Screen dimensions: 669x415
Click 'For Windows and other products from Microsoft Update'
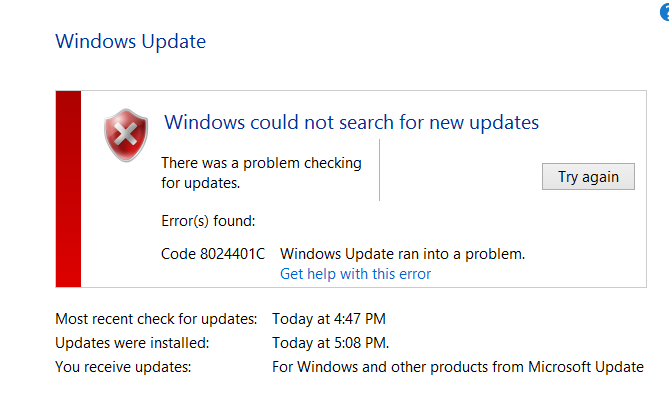(458, 367)
